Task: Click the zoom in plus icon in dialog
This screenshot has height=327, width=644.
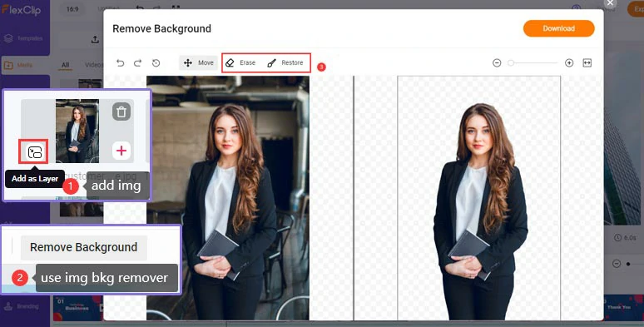Action: (569, 63)
